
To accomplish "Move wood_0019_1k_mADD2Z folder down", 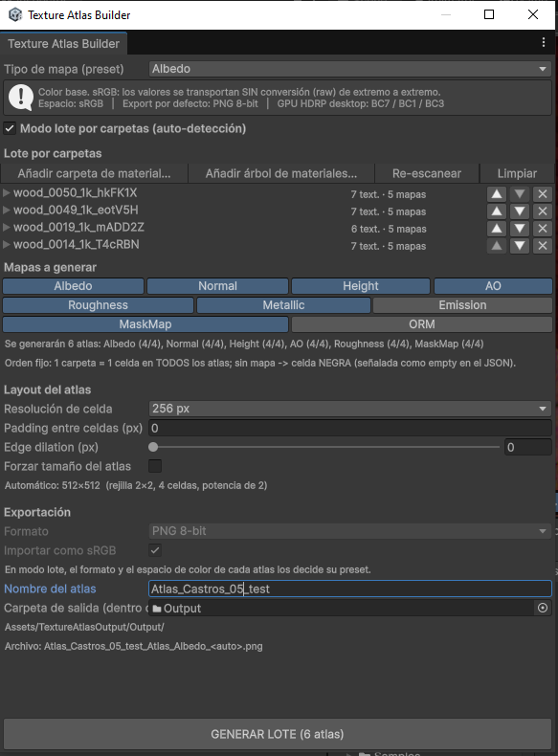I will [x=520, y=229].
